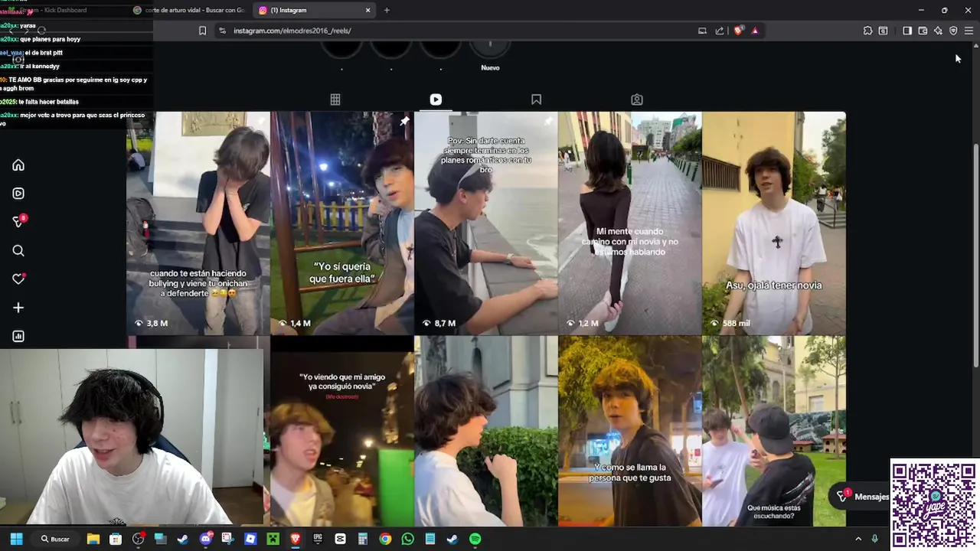Open Brave browser in the taskbar
980x551 pixels.
click(296, 539)
